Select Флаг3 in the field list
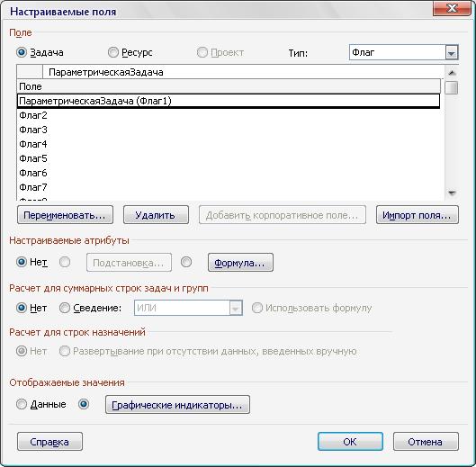 [x=229, y=130]
